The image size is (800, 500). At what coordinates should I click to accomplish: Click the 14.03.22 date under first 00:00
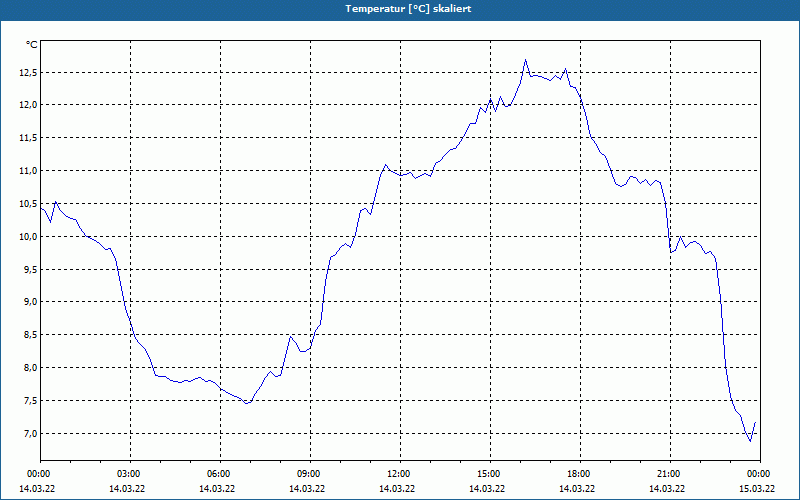[37, 489]
